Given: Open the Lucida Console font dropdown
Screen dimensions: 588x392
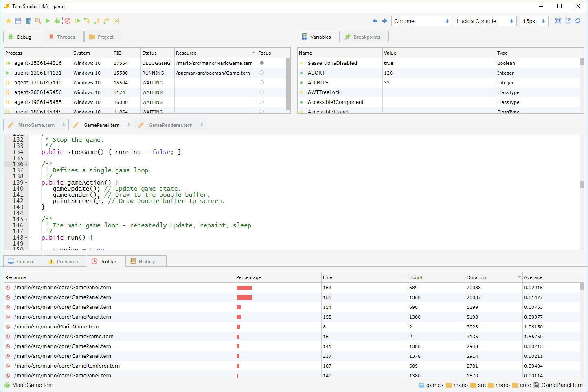Looking at the screenshot, I should tap(486, 21).
